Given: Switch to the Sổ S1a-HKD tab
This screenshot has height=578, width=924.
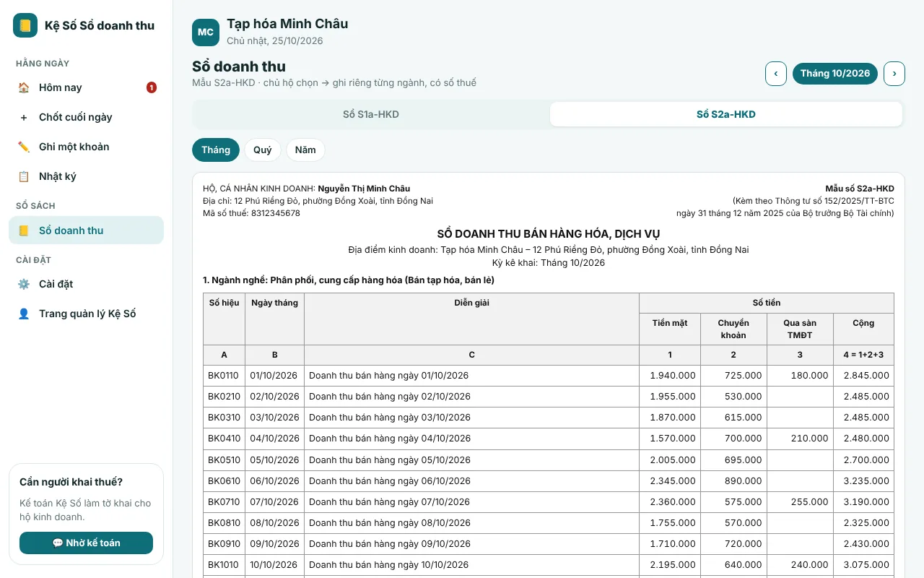Looking at the screenshot, I should [x=371, y=114].
